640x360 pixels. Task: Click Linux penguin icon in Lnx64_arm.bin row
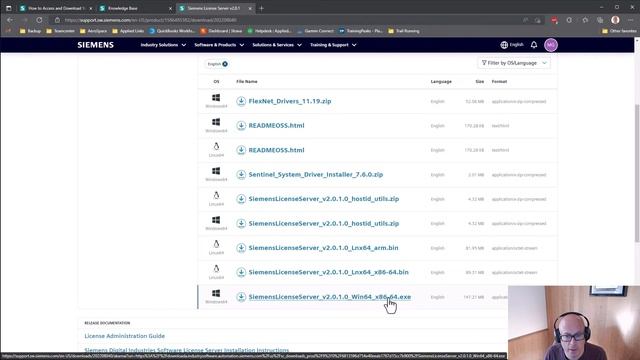point(216,244)
